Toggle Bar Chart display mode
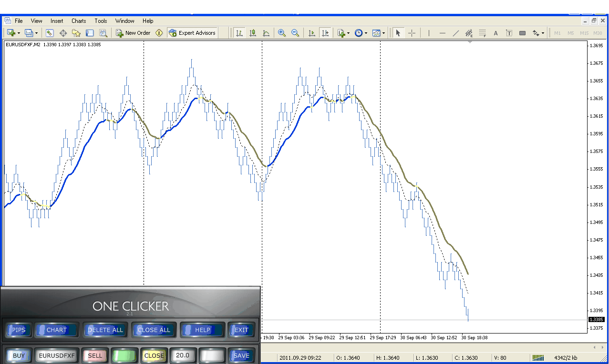The width and height of the screenshot is (609, 364). coord(239,33)
